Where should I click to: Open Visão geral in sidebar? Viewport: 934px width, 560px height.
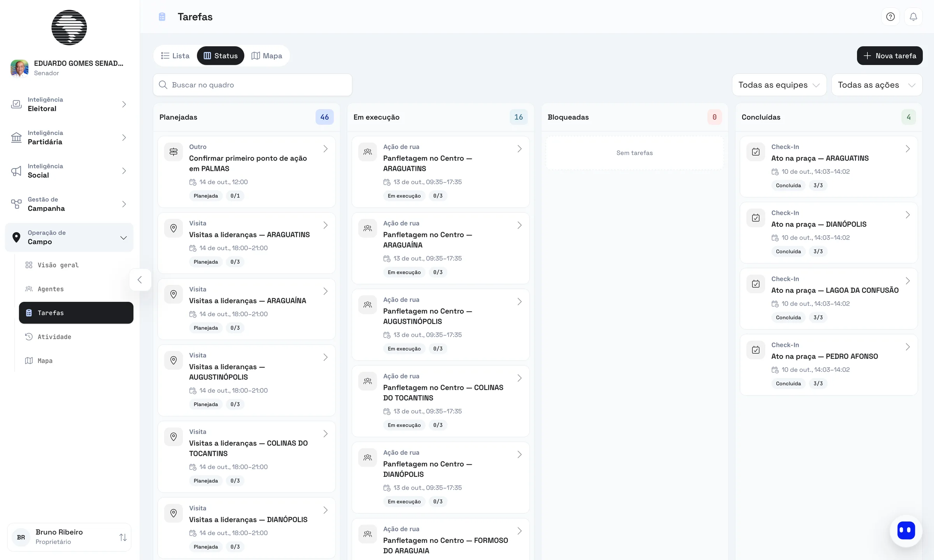pyautogui.click(x=76, y=265)
